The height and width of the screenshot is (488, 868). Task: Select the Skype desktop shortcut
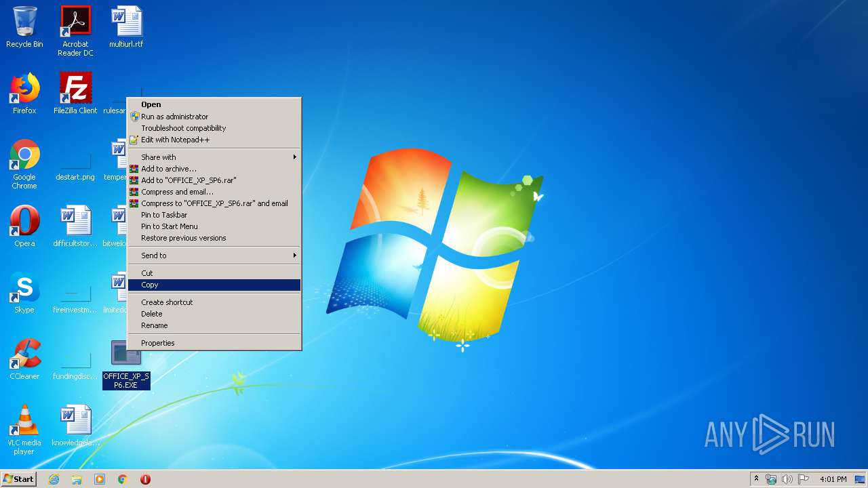click(24, 293)
